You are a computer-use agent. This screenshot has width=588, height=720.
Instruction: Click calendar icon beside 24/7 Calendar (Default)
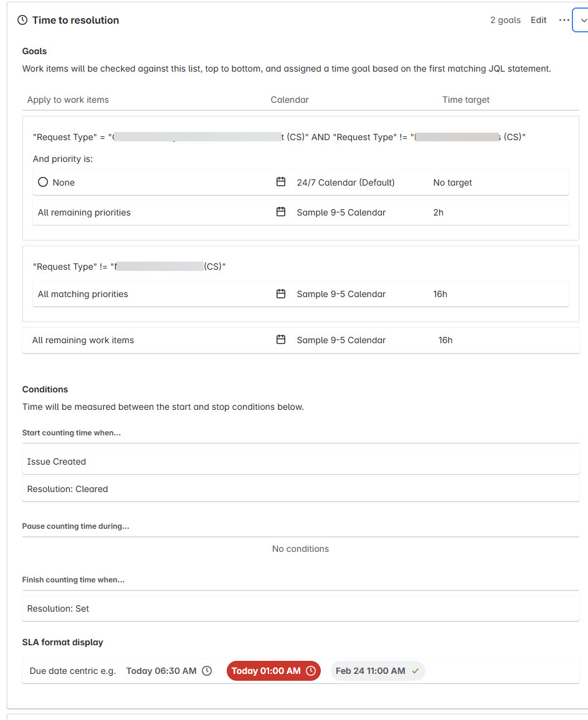(x=281, y=182)
